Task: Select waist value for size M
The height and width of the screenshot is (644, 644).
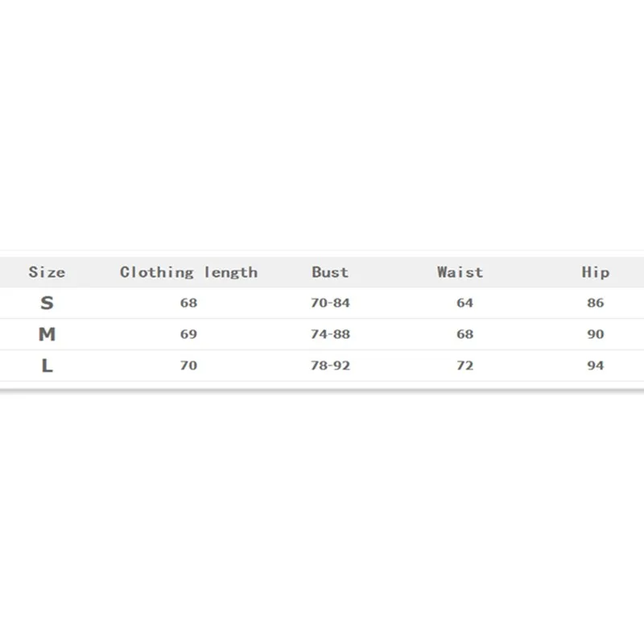Action: click(x=464, y=335)
